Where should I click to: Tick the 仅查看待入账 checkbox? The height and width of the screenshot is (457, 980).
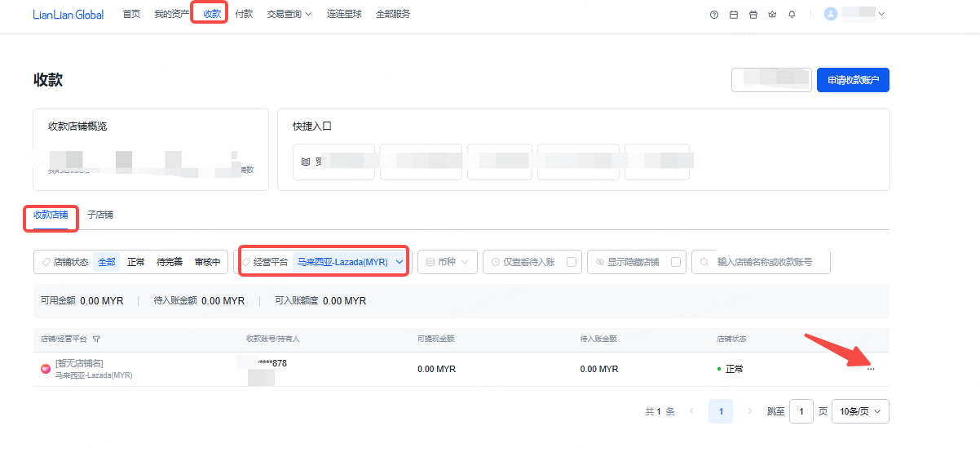point(572,262)
